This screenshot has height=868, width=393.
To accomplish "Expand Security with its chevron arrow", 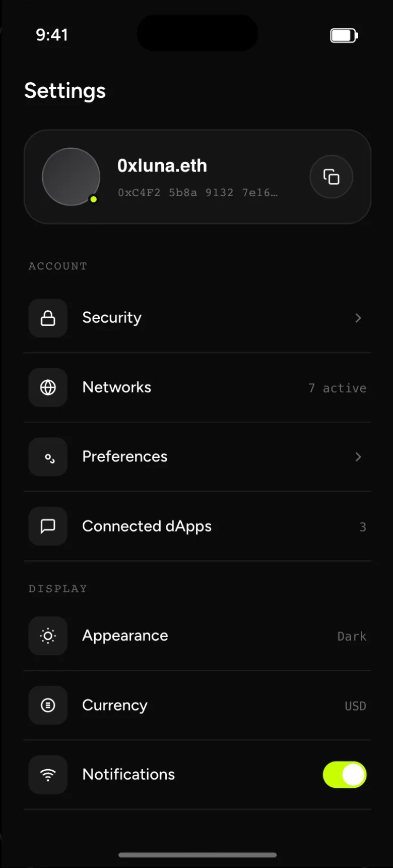I will [x=358, y=318].
